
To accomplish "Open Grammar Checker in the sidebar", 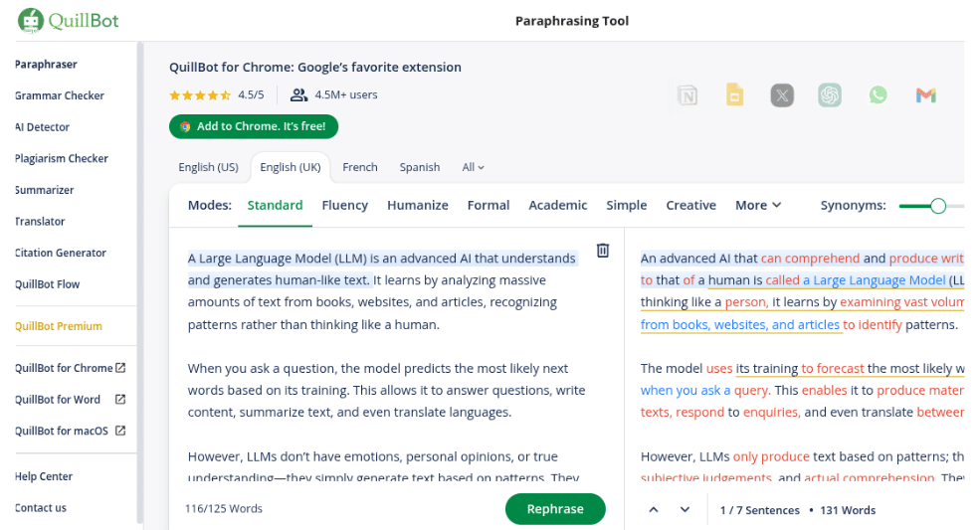I will [x=60, y=95].
